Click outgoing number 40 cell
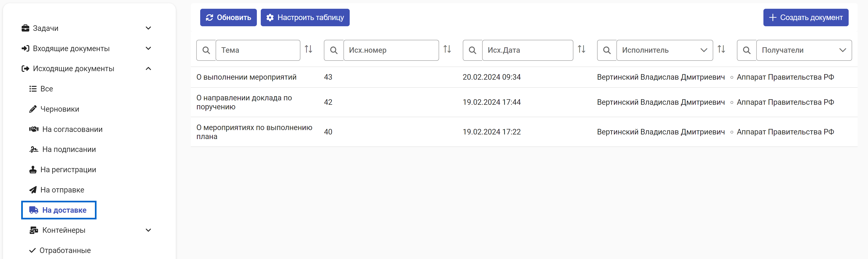868x259 pixels. point(328,132)
